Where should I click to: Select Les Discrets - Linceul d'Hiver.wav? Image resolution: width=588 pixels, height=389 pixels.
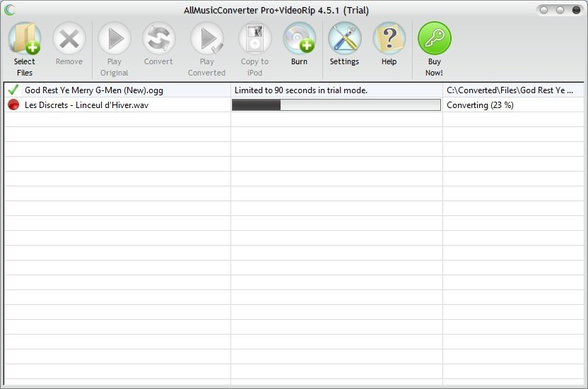87,105
